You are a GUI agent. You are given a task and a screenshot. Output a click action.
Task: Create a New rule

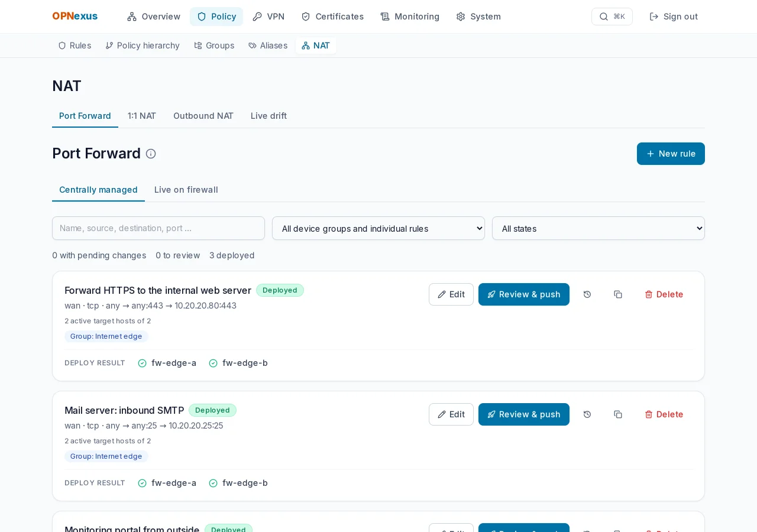pyautogui.click(x=671, y=154)
